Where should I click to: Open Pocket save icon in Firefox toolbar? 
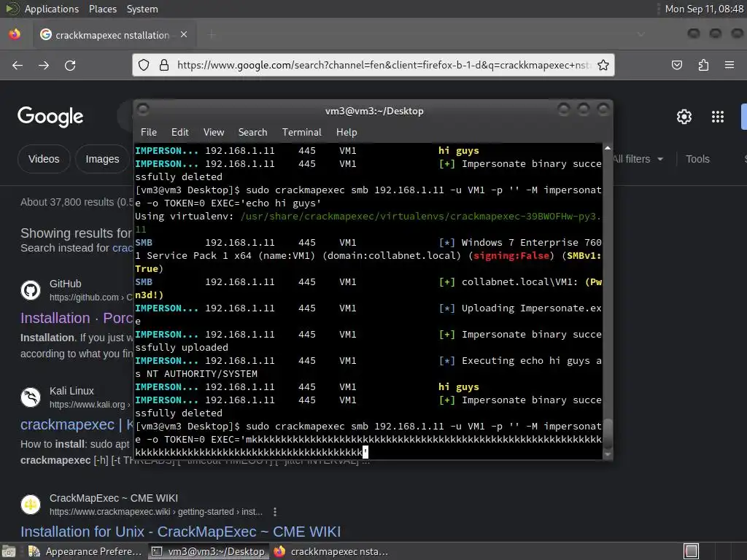(677, 65)
